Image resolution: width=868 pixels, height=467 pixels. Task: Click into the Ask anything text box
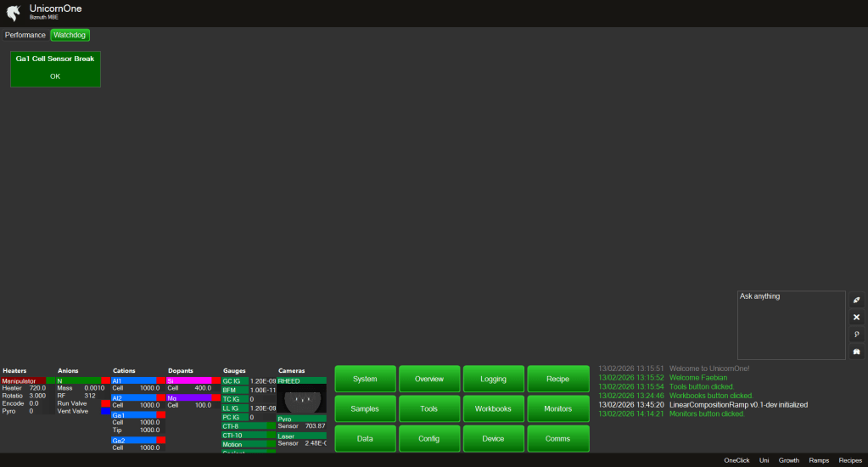pyautogui.click(x=790, y=325)
